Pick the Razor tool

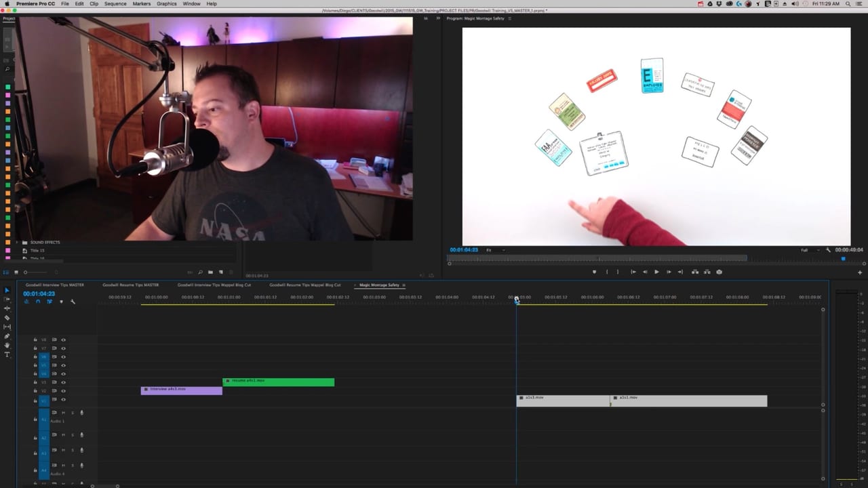7,317
